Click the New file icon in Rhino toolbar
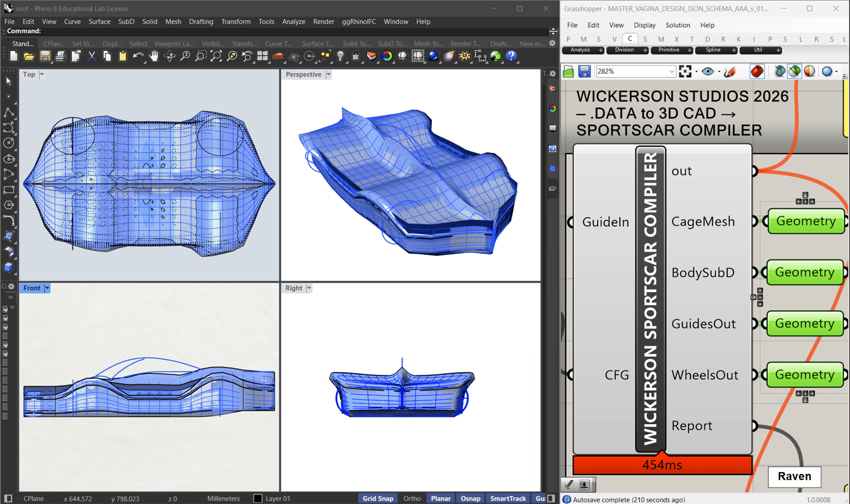The image size is (850, 504). [x=14, y=56]
